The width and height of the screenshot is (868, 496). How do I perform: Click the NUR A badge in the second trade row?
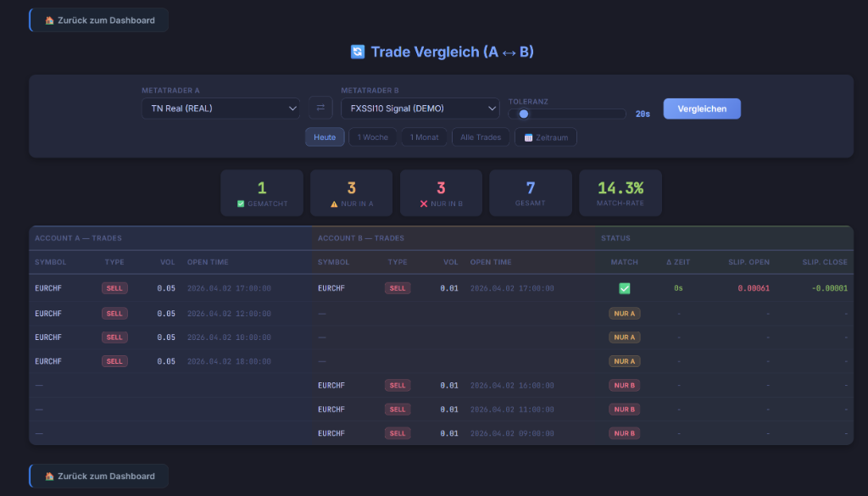(624, 312)
